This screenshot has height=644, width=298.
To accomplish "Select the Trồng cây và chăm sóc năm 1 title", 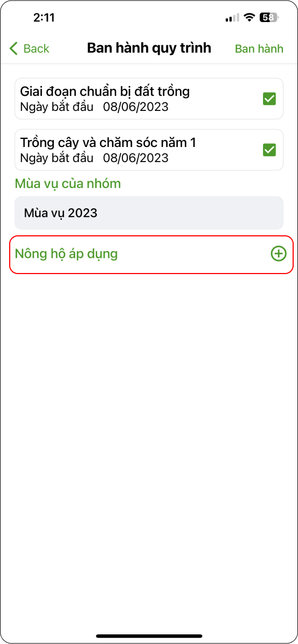I will tap(108, 143).
